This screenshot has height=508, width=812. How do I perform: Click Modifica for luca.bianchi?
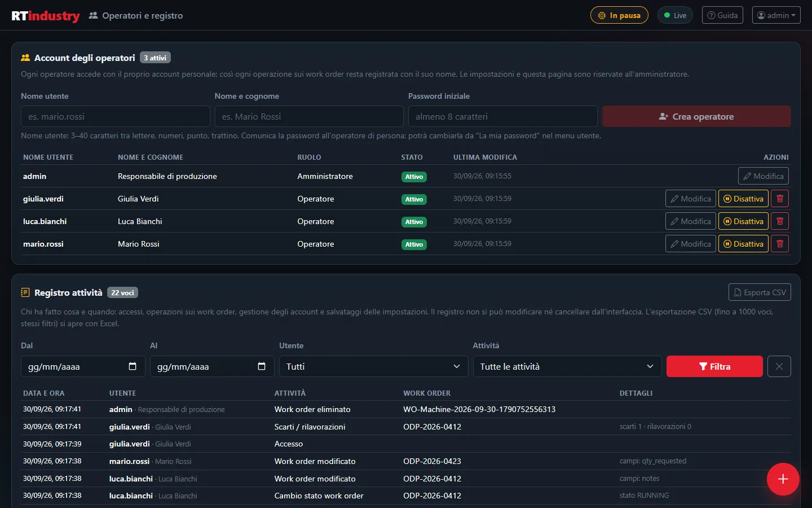click(x=690, y=221)
